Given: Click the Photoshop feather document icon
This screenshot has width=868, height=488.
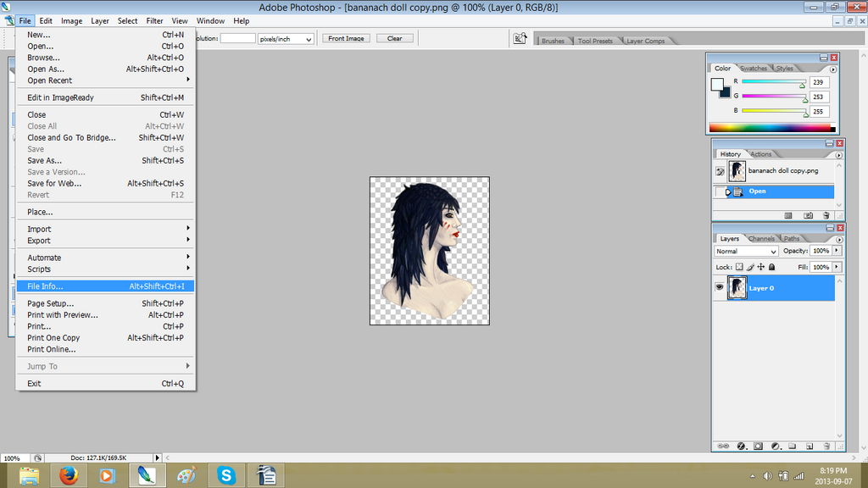Looking at the screenshot, I should tap(8, 20).
